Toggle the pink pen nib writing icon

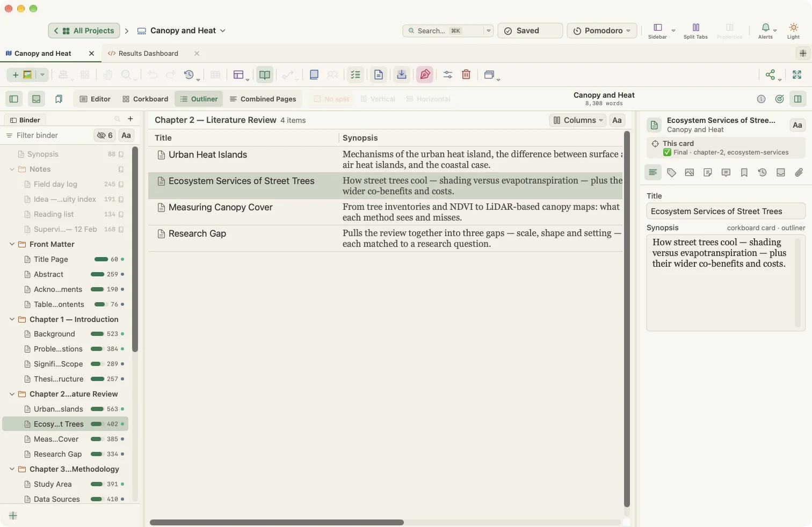pyautogui.click(x=425, y=75)
